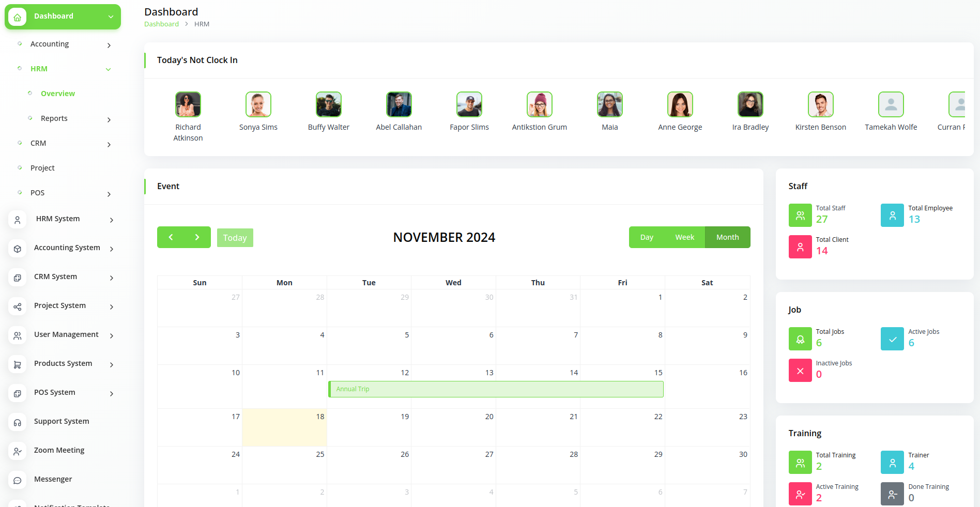Collapse the HRM submenu chevron
980x507 pixels.
tap(109, 69)
